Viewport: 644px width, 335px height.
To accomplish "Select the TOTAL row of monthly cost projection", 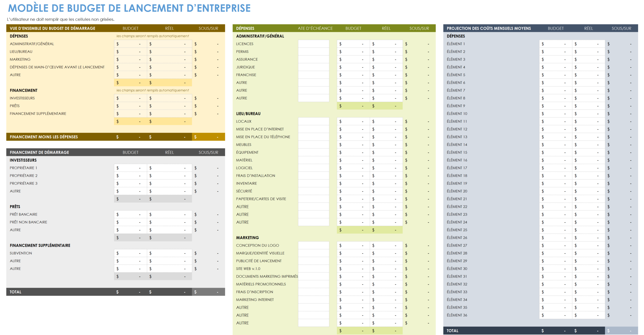I will [x=541, y=331].
